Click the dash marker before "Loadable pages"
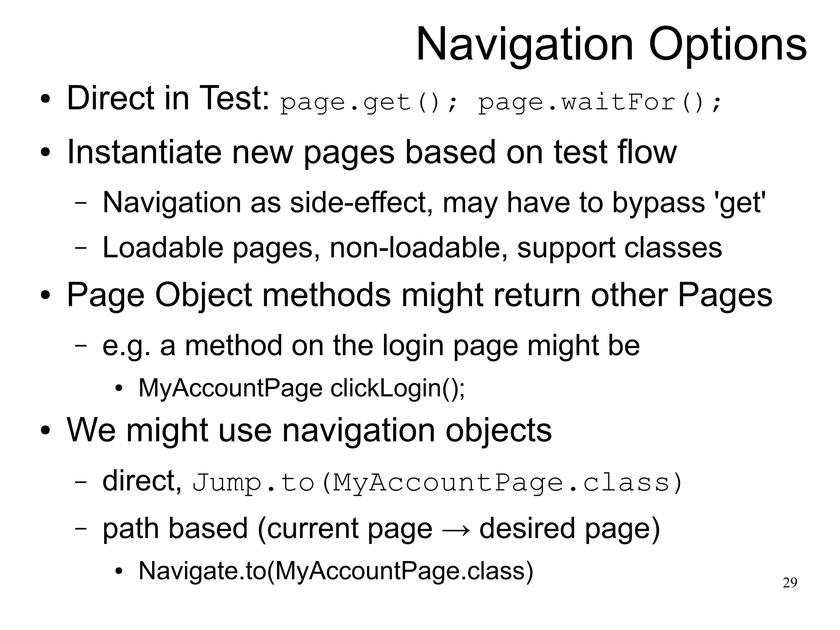 point(81,248)
